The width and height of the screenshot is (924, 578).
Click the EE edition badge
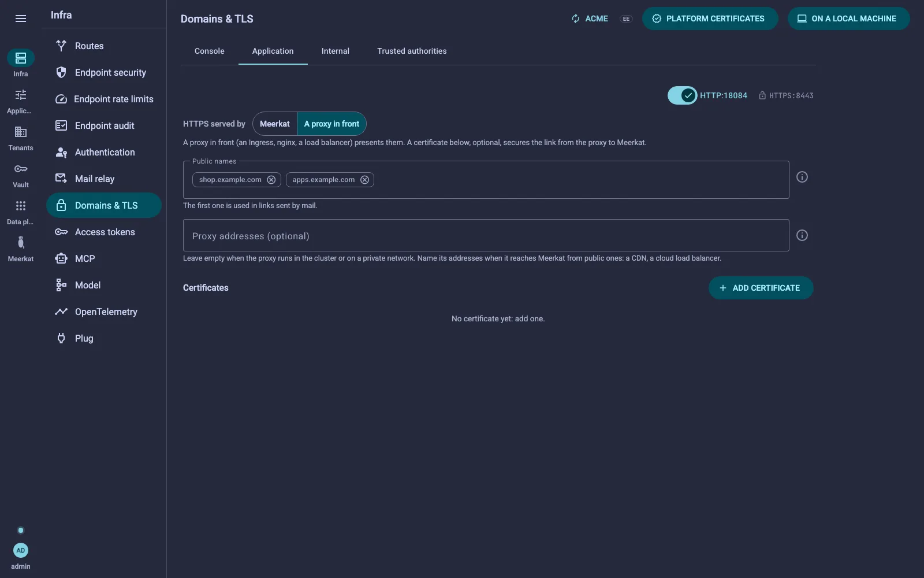626,18
